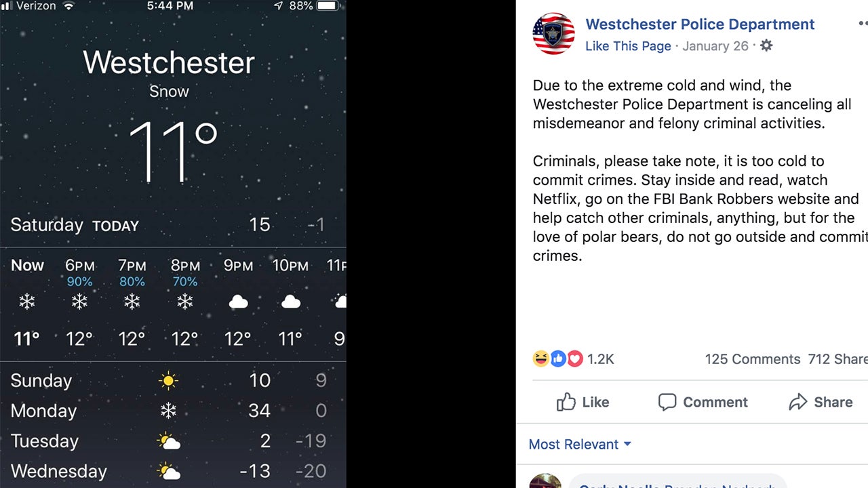Screen dimensions: 868x488
Task: Click the Share arrow icon
Action: click(x=797, y=402)
